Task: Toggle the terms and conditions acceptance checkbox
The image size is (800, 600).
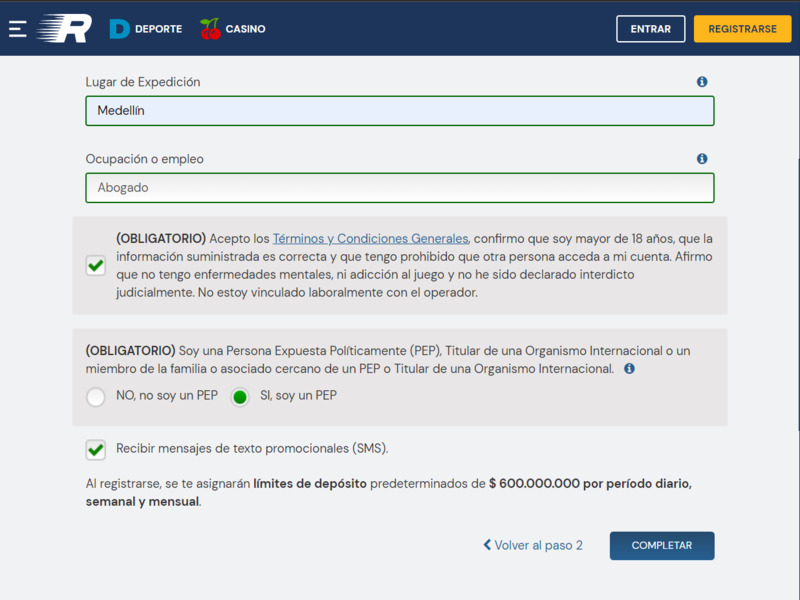Action: click(x=95, y=265)
